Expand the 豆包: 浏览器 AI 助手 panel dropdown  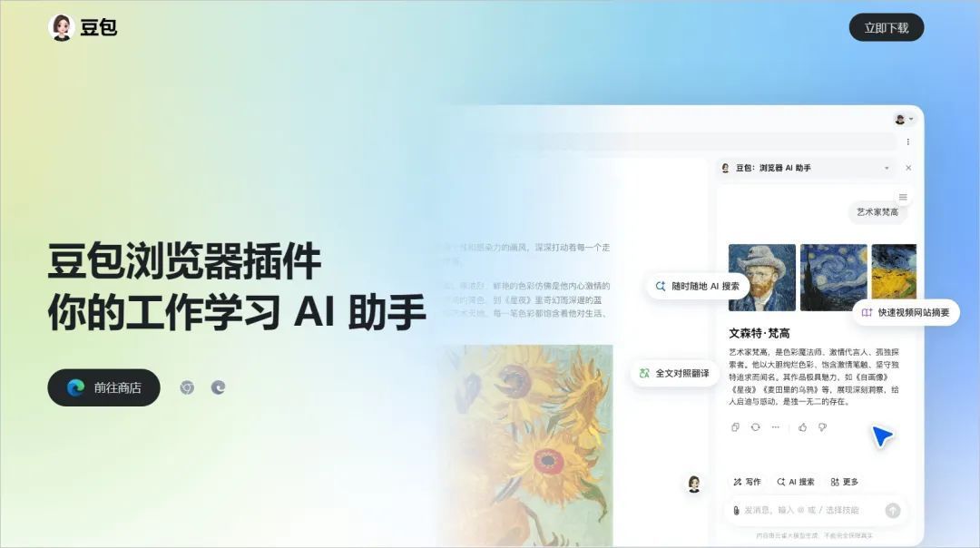pyautogui.click(x=887, y=168)
